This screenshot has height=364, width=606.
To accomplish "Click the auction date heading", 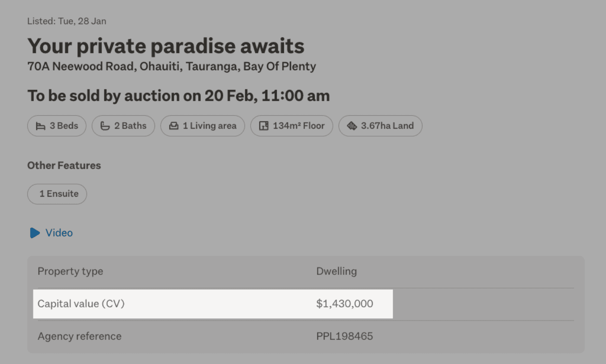I will pos(178,96).
